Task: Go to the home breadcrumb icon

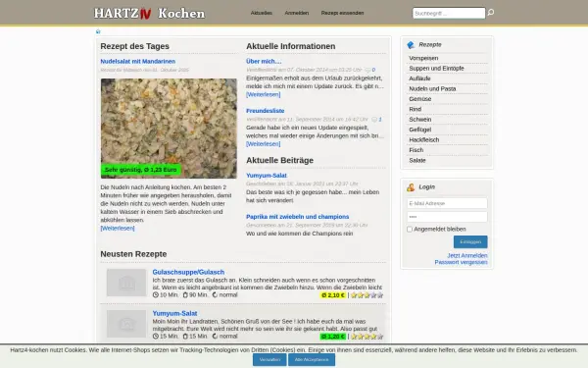Action: 98,31
